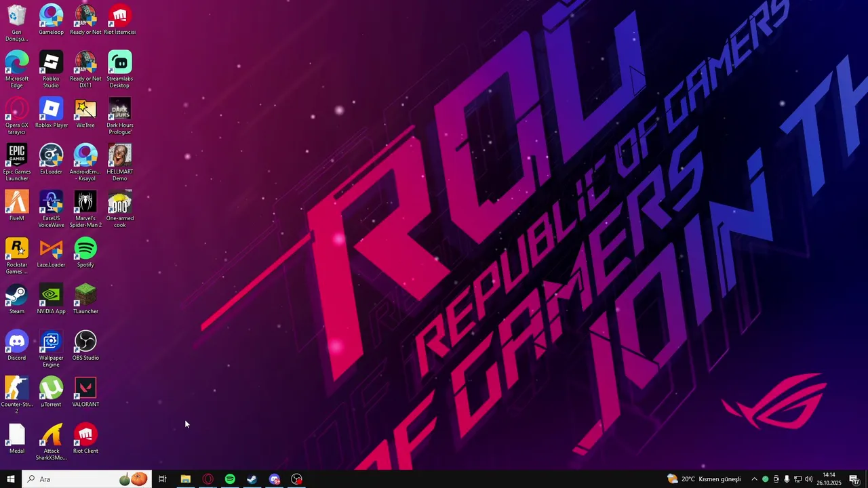868x488 pixels.
Task: Select the VALORANT desktop shortcut
Action: (x=85, y=392)
